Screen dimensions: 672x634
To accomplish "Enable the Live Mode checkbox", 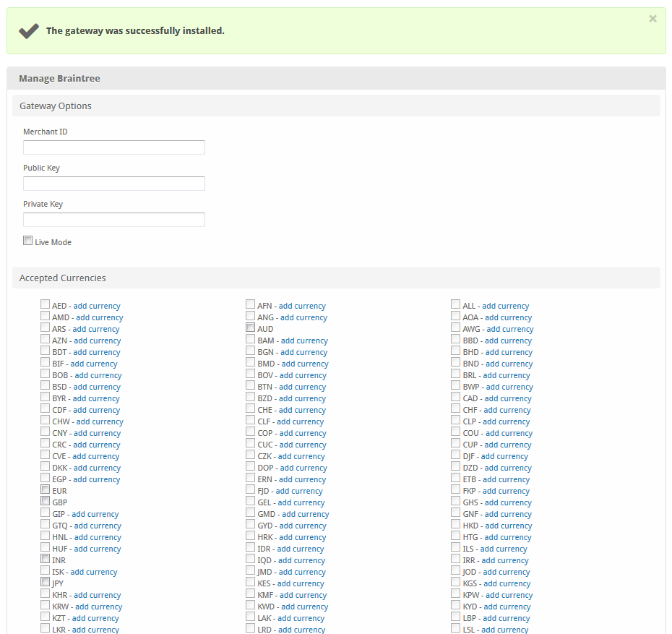I will 28,241.
